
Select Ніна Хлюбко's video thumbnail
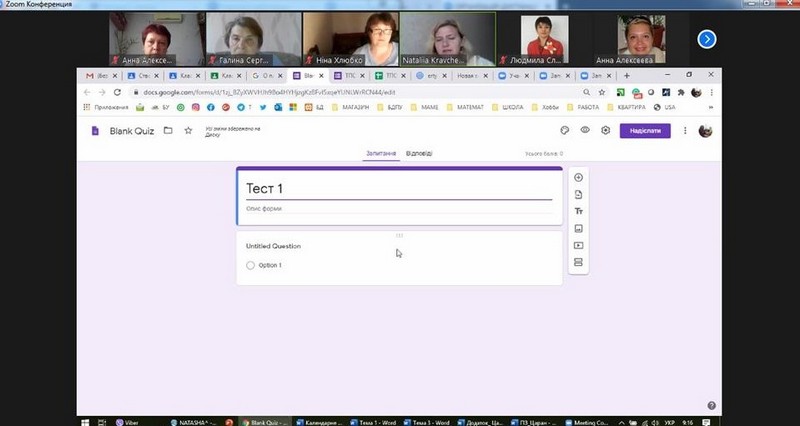pos(350,39)
